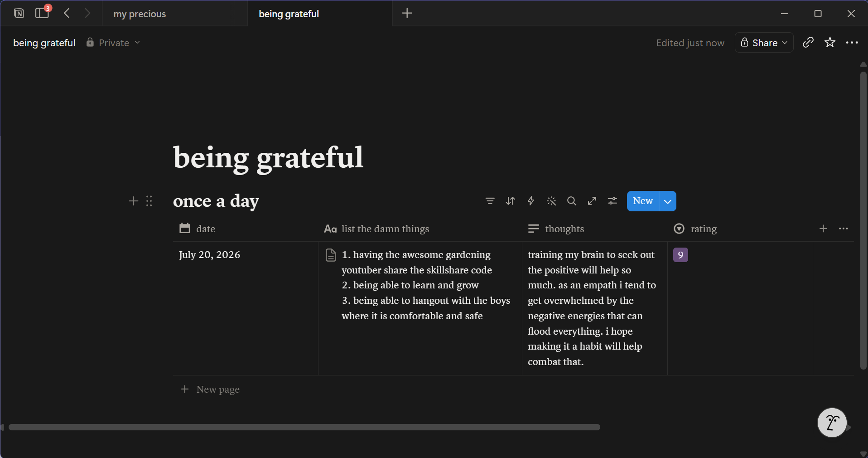
Task: Open the page icon of the first entry
Action: (331, 255)
